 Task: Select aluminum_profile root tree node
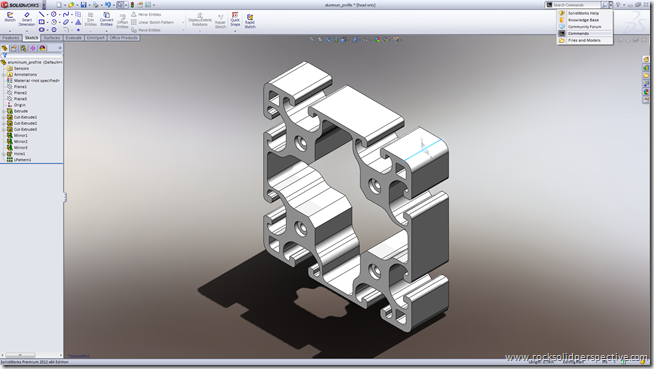click(x=32, y=62)
